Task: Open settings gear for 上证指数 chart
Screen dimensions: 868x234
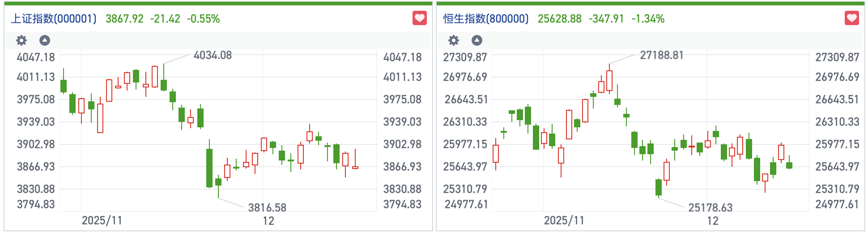Action: [21, 41]
